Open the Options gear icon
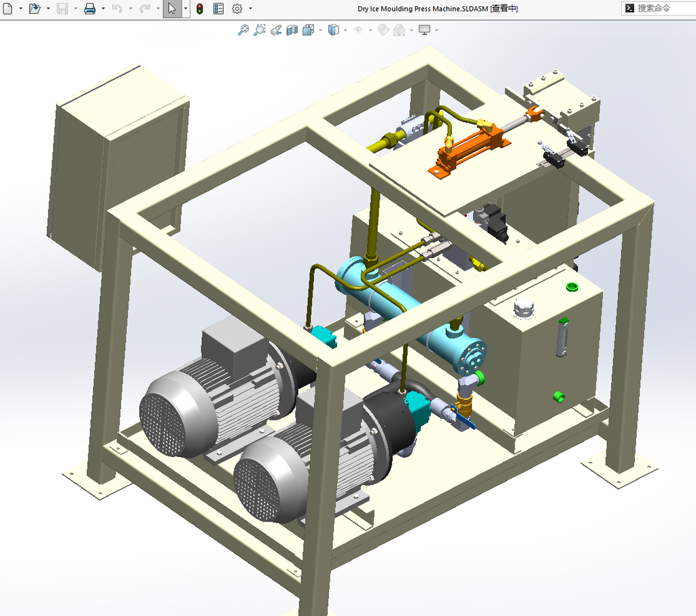Screen dimensions: 696x616 tap(237, 8)
